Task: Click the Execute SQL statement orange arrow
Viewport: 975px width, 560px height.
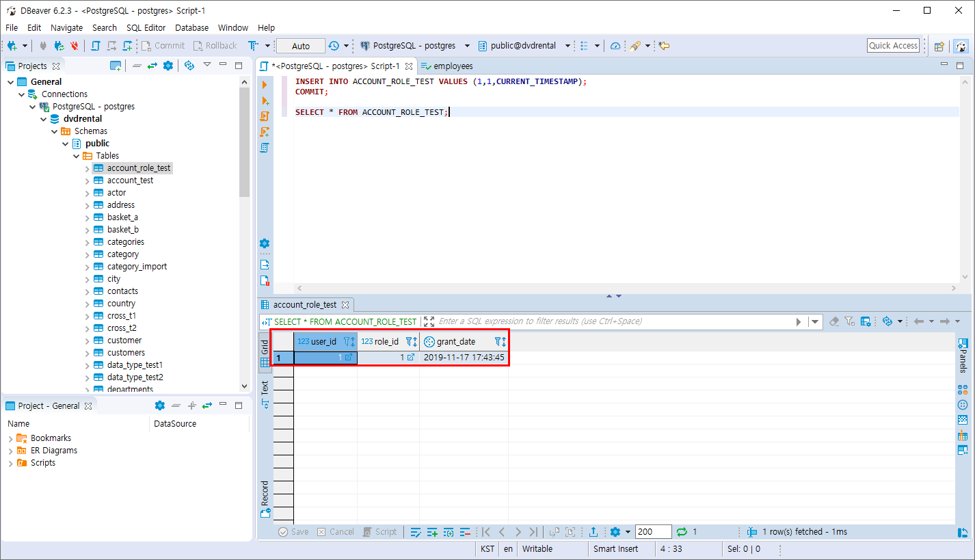Action: click(x=265, y=84)
